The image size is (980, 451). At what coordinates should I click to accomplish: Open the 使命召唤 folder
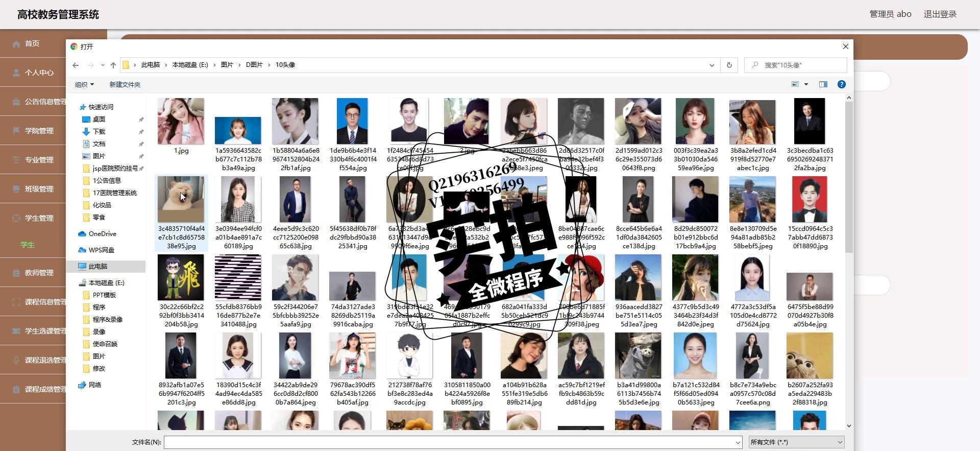[x=105, y=344]
